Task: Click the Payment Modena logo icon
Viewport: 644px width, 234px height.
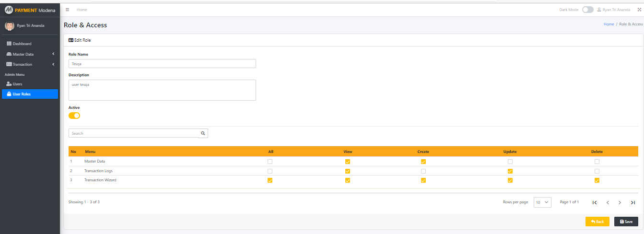Action: click(x=9, y=10)
